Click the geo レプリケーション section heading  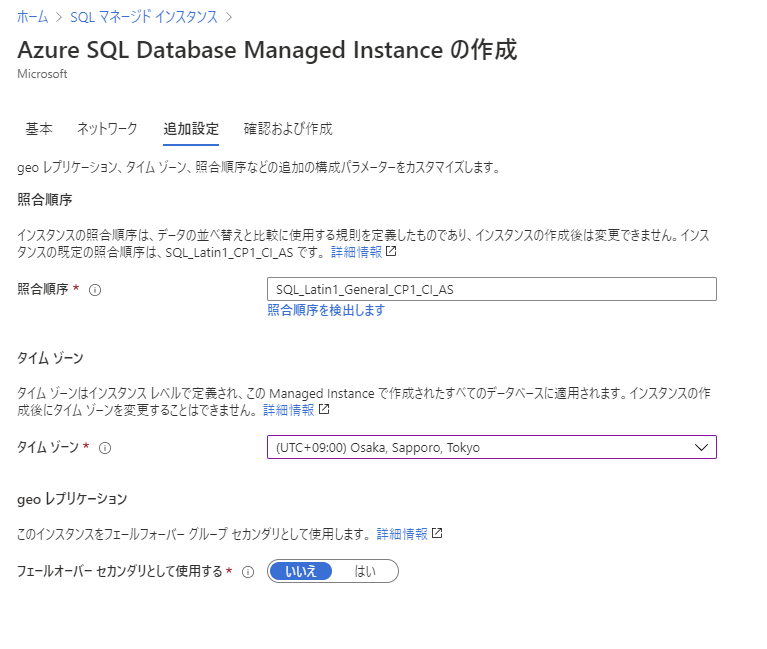72,499
